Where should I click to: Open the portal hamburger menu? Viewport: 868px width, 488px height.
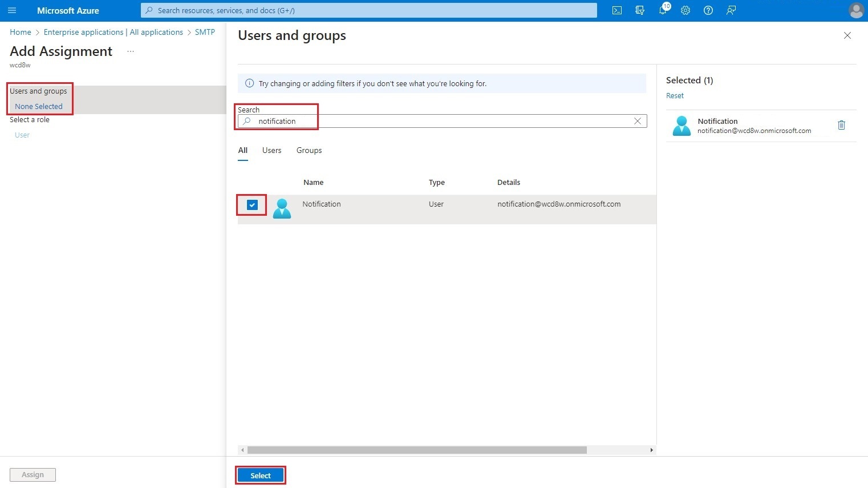[x=12, y=10]
